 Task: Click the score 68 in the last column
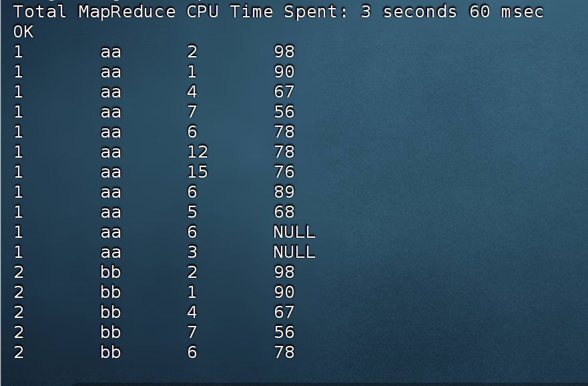pyautogui.click(x=284, y=212)
